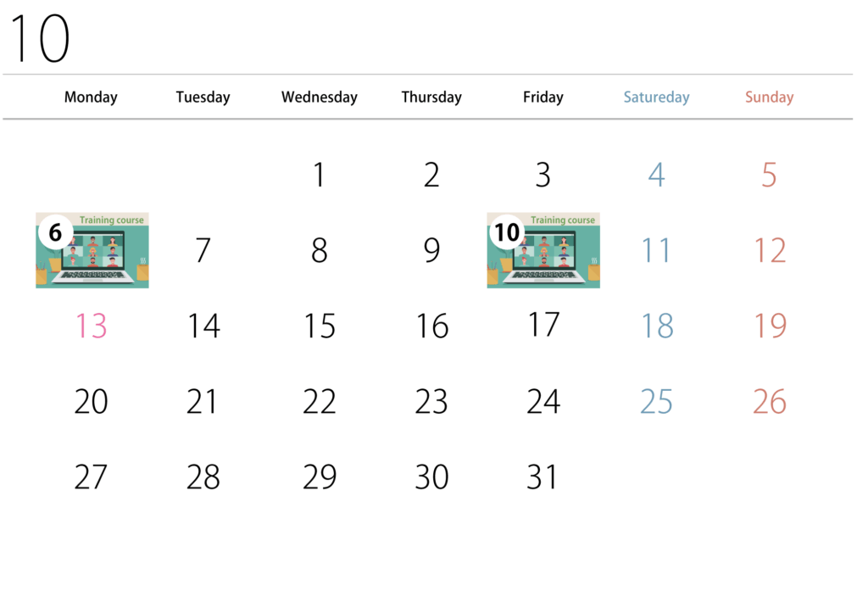The width and height of the screenshot is (868, 591).
Task: Select date 23 on Thursday
Action: (x=431, y=401)
